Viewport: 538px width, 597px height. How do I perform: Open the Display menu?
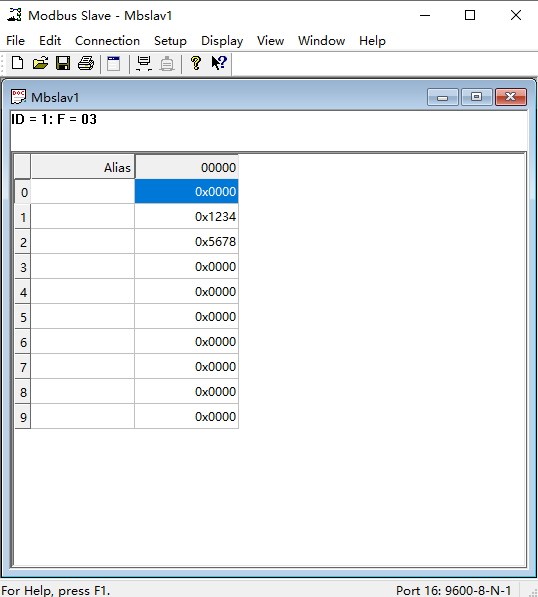[222, 41]
